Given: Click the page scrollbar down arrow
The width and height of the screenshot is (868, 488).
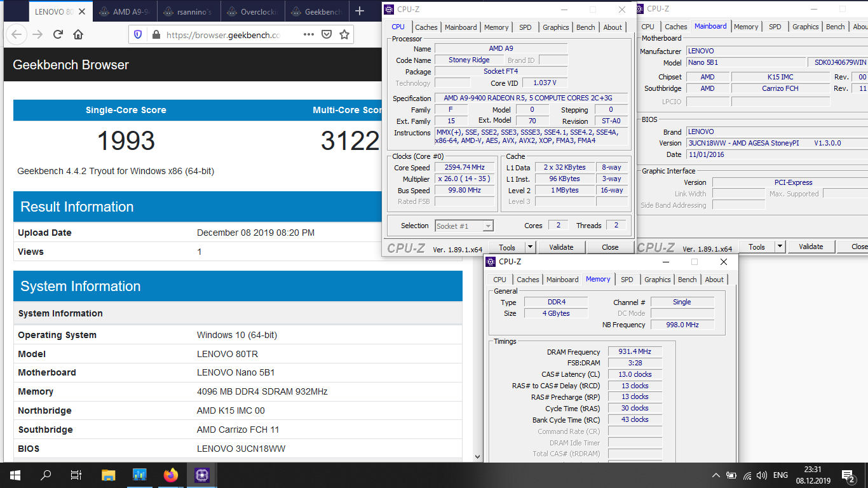Looking at the screenshot, I should (477, 456).
